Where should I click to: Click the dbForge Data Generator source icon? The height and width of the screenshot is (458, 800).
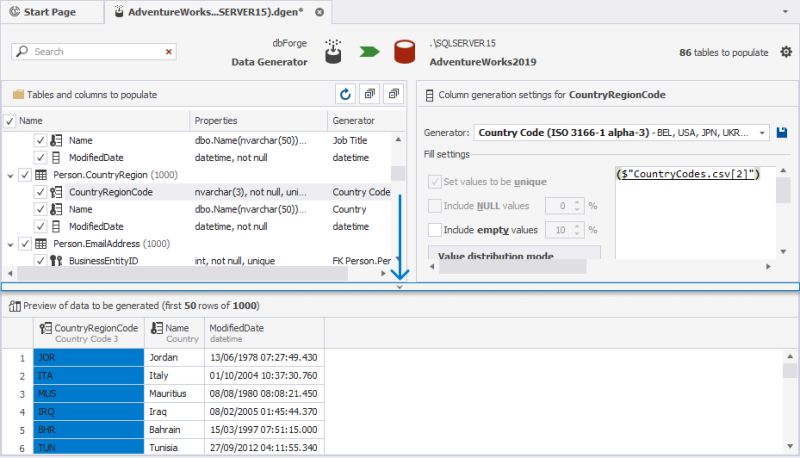point(333,52)
